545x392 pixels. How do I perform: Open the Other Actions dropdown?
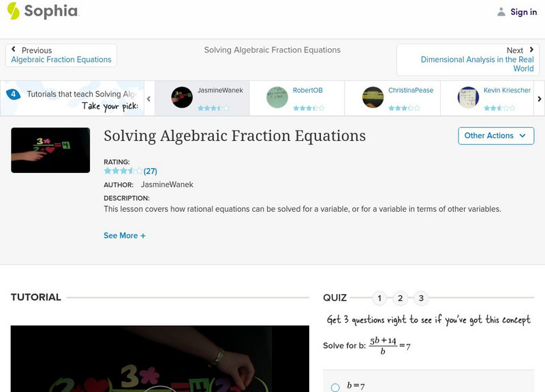(495, 135)
